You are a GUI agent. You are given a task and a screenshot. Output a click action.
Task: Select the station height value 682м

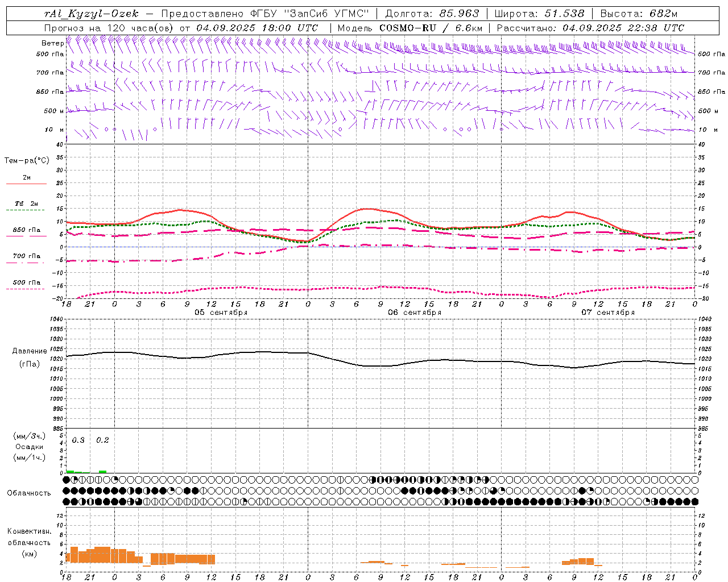pos(663,14)
